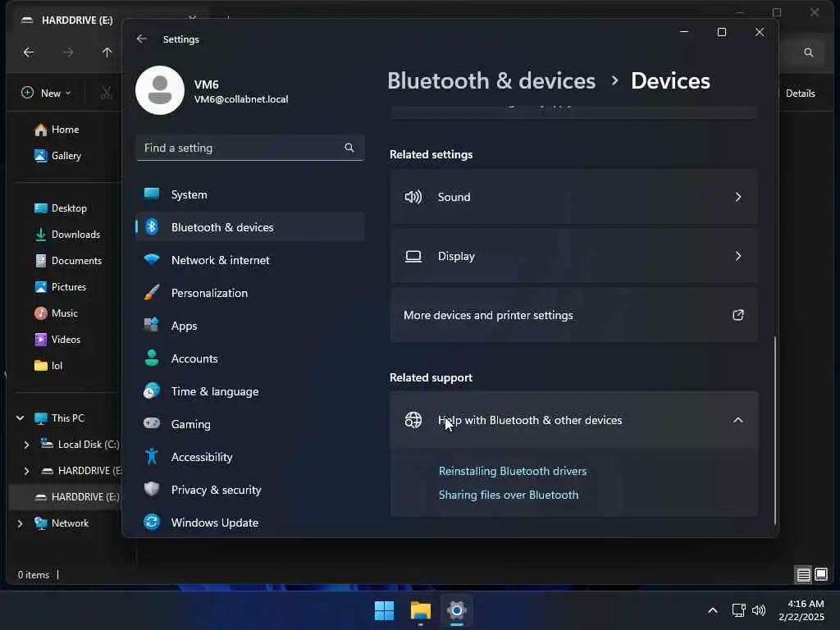The height and width of the screenshot is (630, 840).
Task: Open the Sound related setting
Action: tap(573, 197)
